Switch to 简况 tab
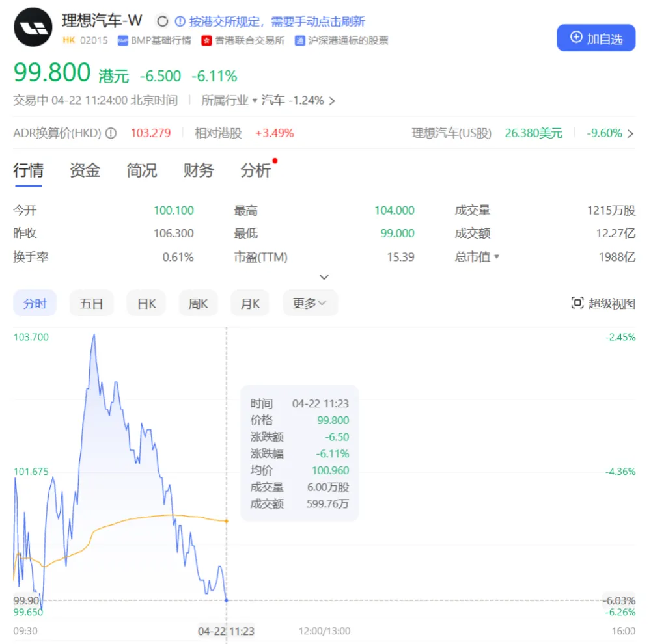Image resolution: width=651 pixels, height=644 pixels. tap(141, 170)
